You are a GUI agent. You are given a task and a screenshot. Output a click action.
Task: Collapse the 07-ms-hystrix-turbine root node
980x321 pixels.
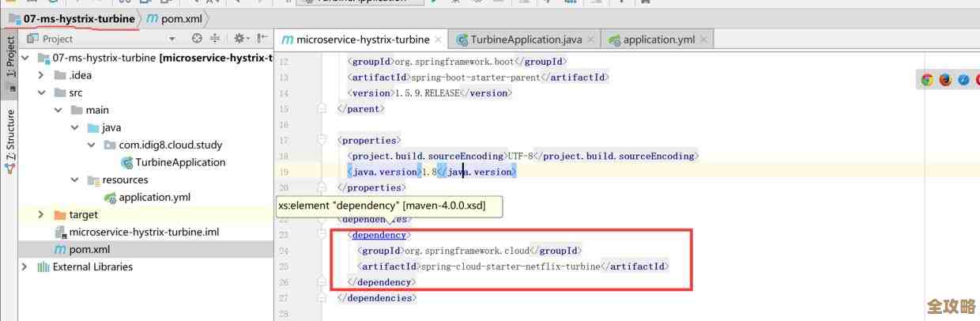[x=25, y=58]
